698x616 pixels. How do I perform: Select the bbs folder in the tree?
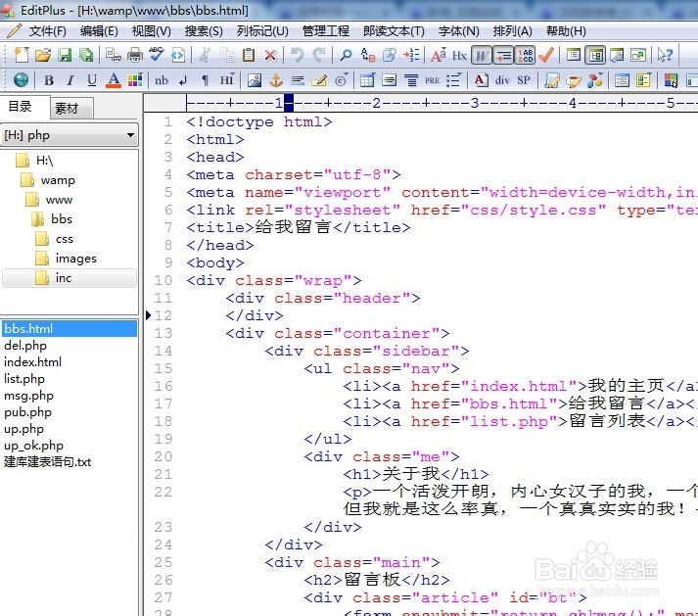(62, 219)
